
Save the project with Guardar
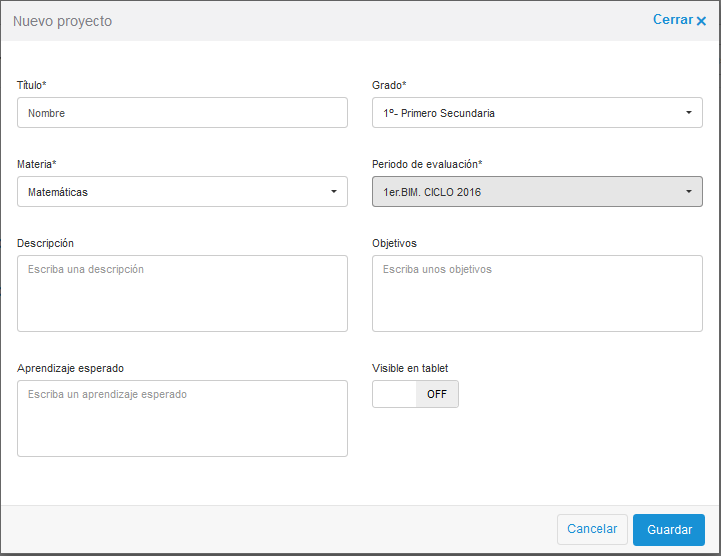coord(668,529)
